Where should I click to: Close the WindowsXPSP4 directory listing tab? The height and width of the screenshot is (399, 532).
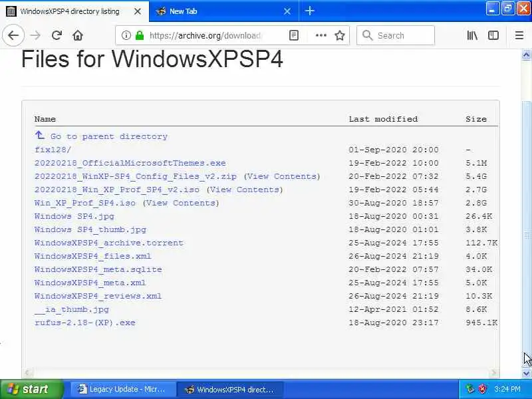coord(138,11)
